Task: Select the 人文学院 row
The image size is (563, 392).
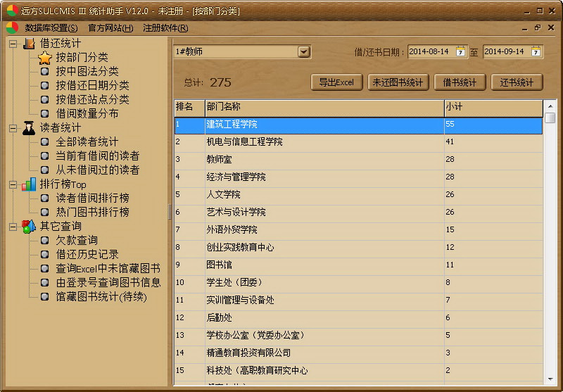Action: (358, 196)
